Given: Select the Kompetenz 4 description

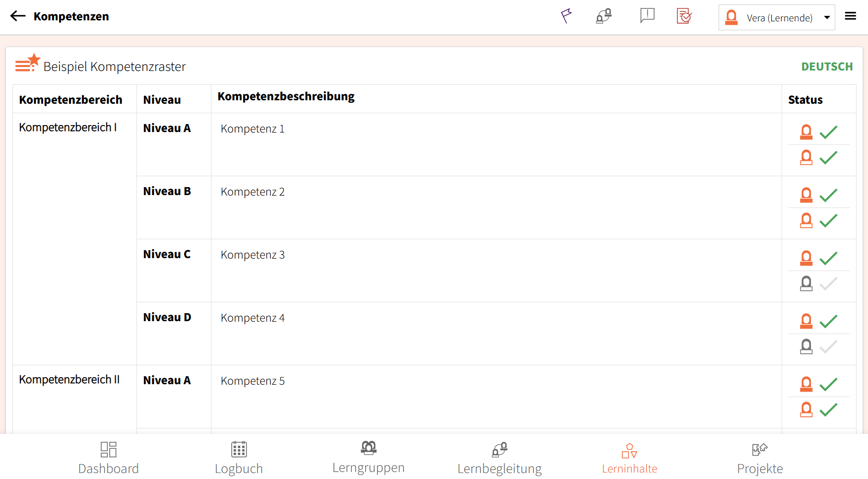Looking at the screenshot, I should pyautogui.click(x=253, y=318).
